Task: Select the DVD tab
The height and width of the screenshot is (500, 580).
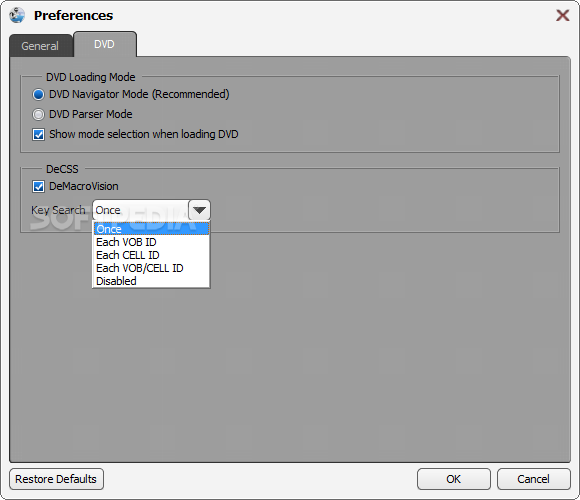Action: [x=105, y=44]
